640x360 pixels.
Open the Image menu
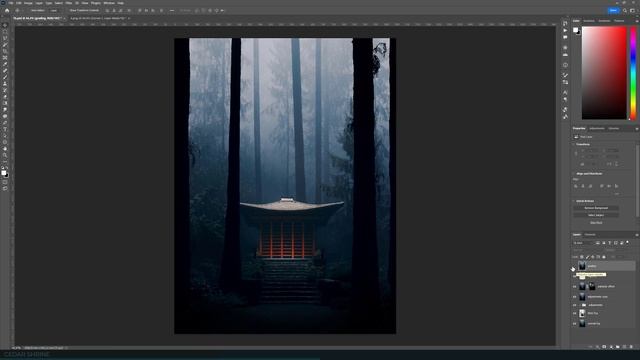(x=28, y=3)
